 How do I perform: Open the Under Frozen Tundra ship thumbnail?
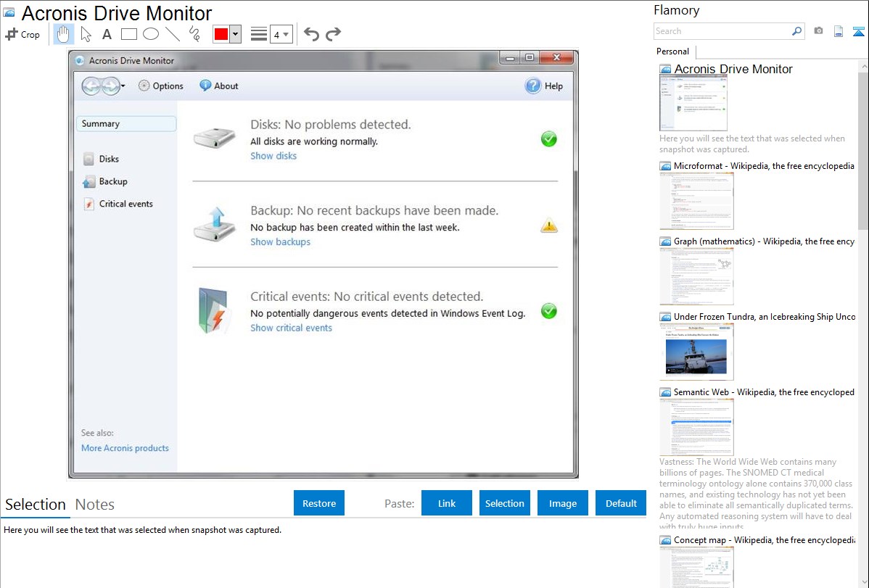point(696,352)
